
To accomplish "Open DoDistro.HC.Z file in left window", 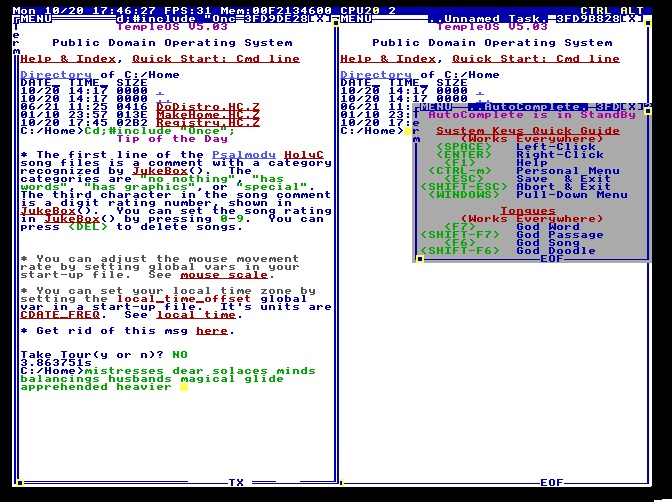I will click(208, 107).
